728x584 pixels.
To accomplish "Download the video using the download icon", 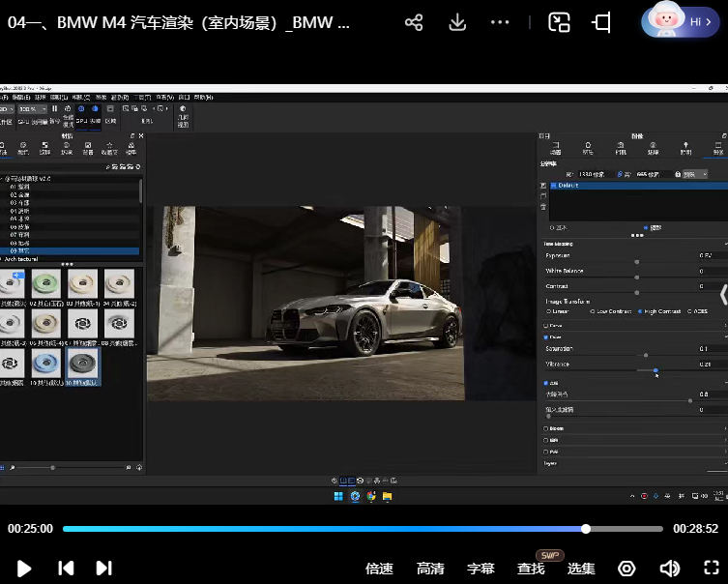I will [x=458, y=22].
